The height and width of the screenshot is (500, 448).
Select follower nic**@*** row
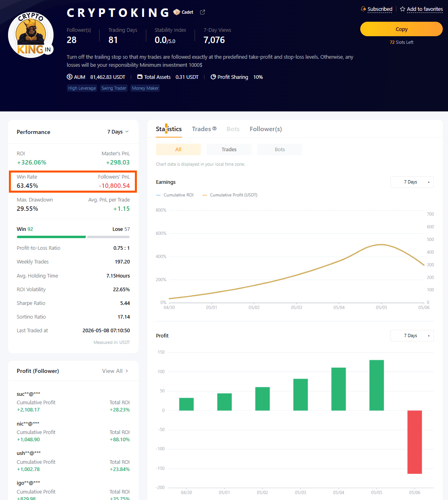coord(73,432)
